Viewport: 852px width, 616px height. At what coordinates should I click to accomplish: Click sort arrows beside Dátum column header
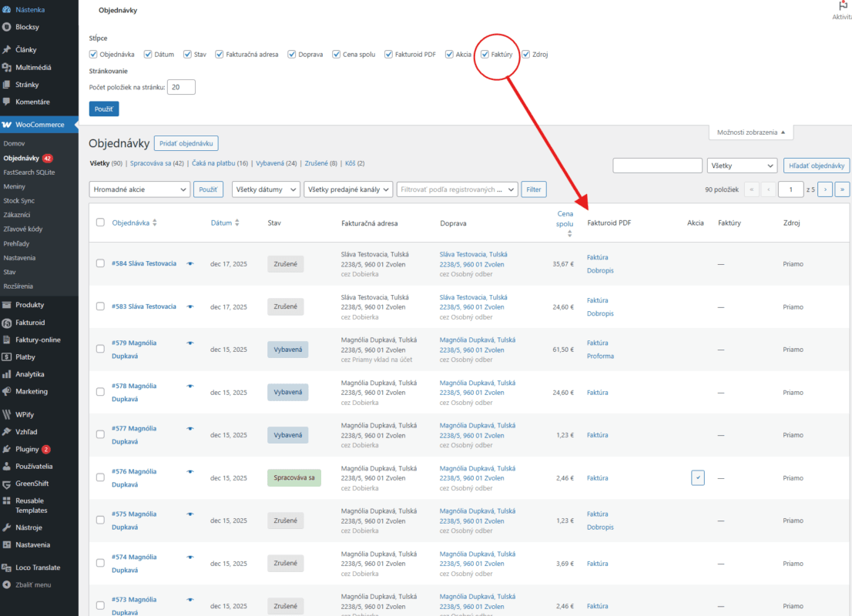(237, 223)
